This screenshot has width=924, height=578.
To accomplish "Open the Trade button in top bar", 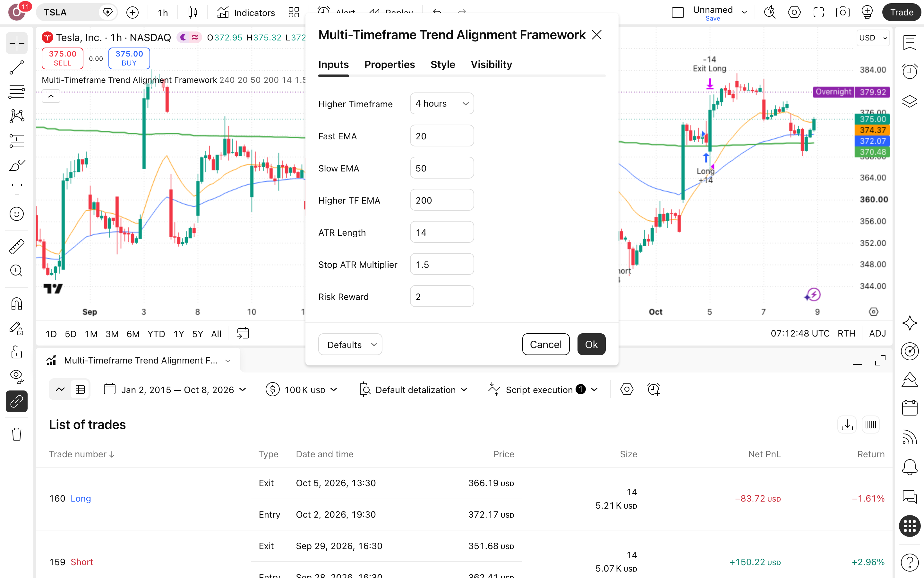I will pos(902,12).
